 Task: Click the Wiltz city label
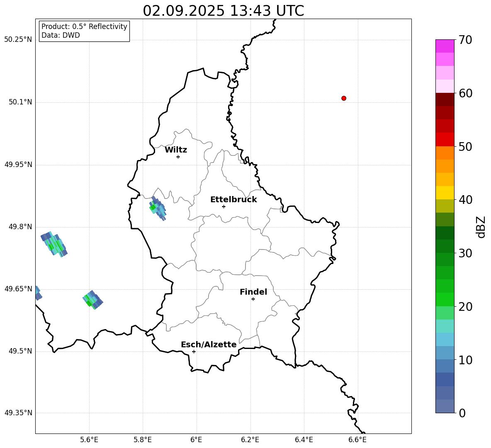click(176, 150)
